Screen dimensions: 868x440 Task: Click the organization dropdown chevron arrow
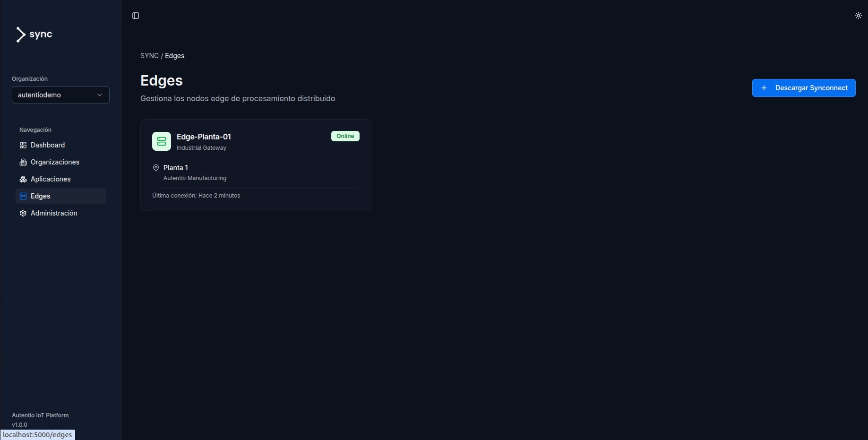[x=100, y=95]
